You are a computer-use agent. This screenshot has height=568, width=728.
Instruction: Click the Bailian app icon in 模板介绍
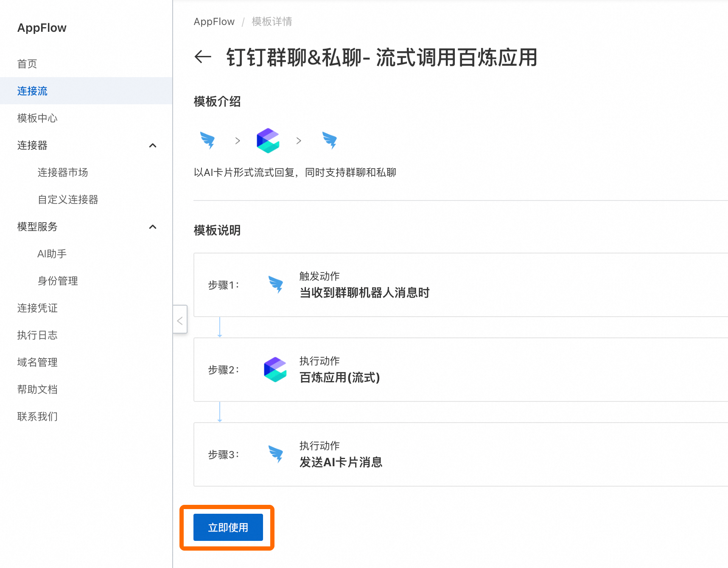[x=268, y=140]
